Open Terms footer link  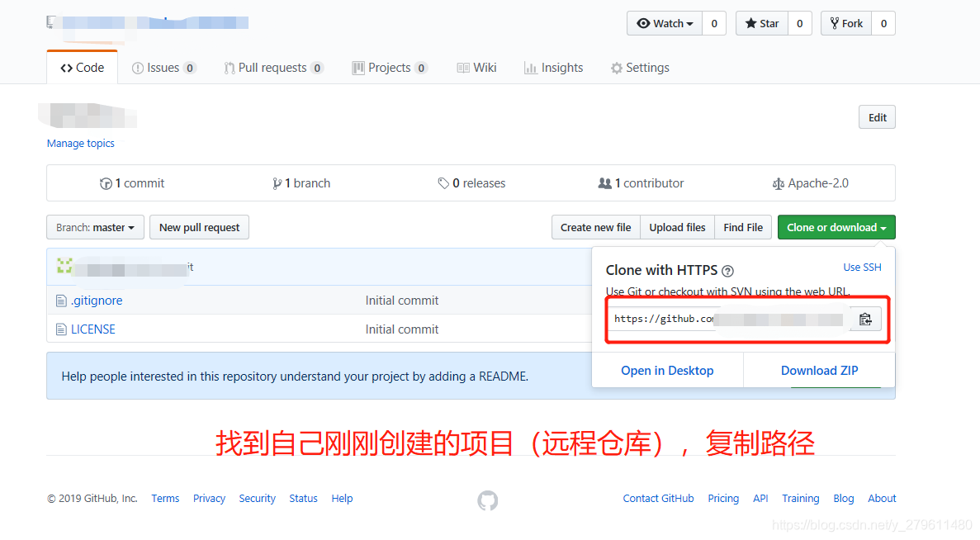[x=165, y=498]
